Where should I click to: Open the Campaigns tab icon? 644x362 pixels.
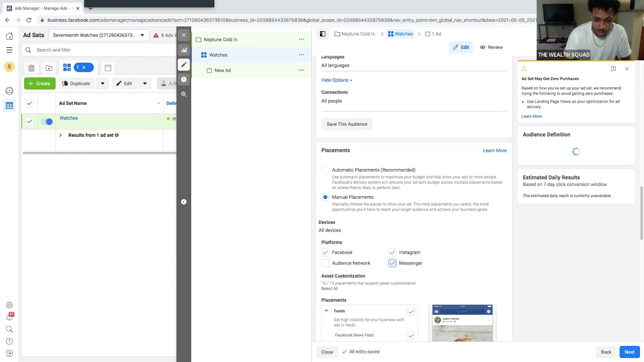point(49,68)
